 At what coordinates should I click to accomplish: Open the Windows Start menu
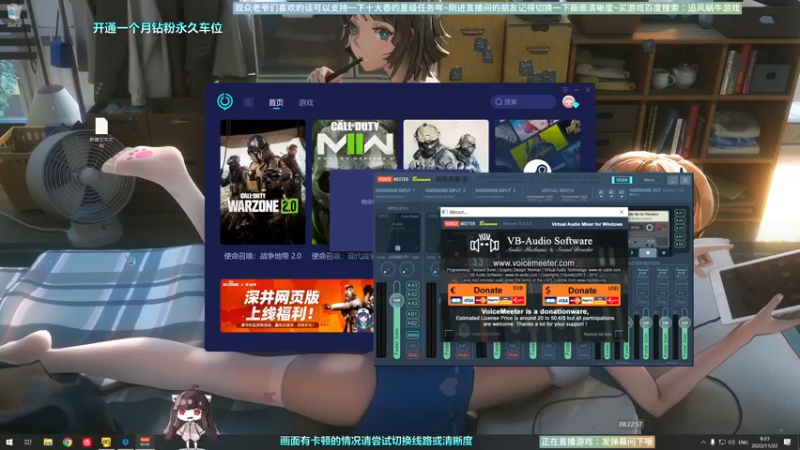pos(9,442)
